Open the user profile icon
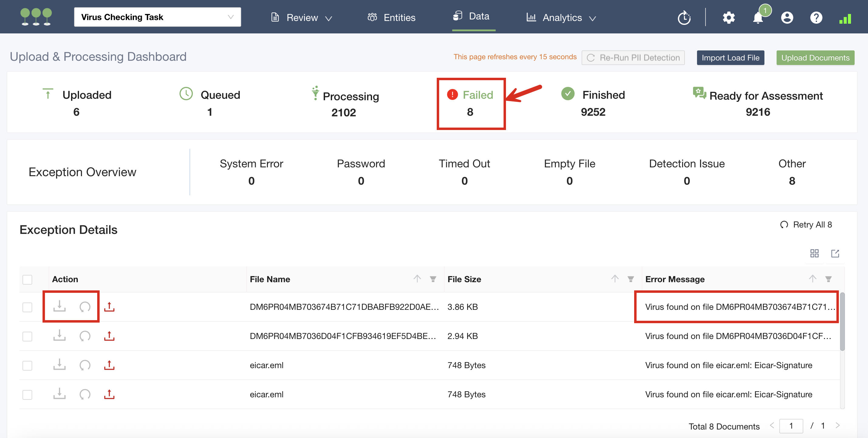Viewport: 868px width, 438px height. tap(787, 18)
